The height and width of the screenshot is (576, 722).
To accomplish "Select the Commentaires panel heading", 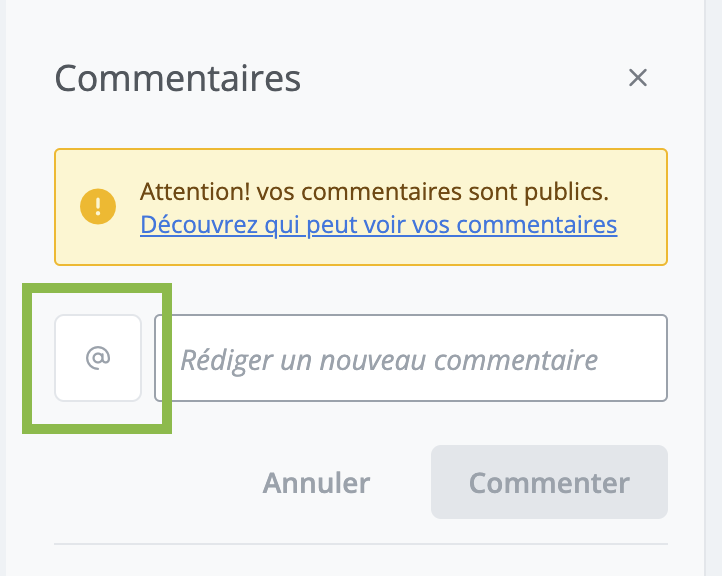I will [x=178, y=78].
